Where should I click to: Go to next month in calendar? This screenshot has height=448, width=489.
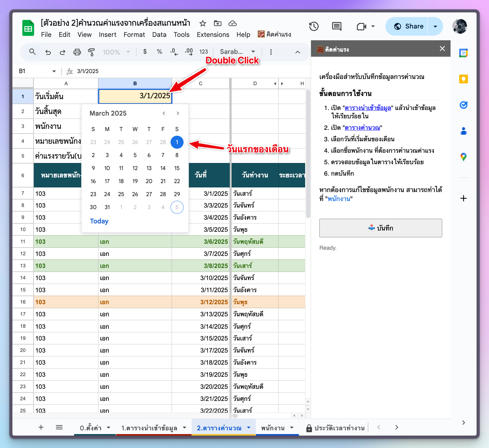[x=178, y=113]
